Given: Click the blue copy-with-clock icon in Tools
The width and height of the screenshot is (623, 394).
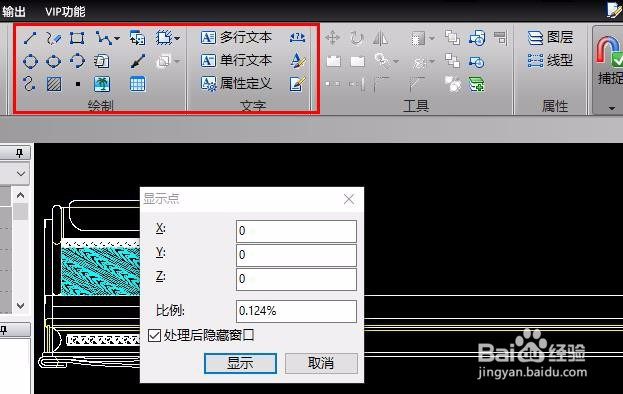Looking at the screenshot, I should coord(477,38).
